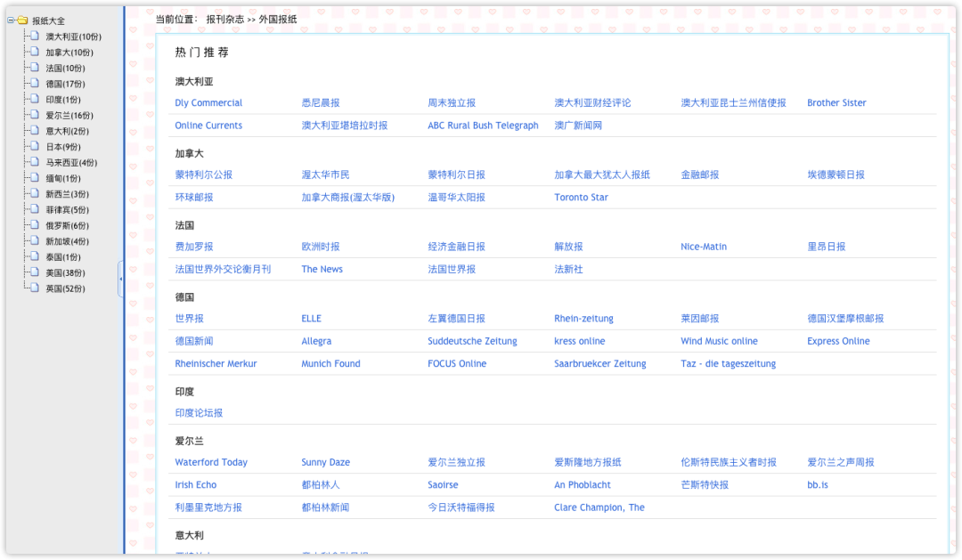Open the ELLE newspaper link
The width and height of the screenshot is (962, 560).
click(310, 318)
